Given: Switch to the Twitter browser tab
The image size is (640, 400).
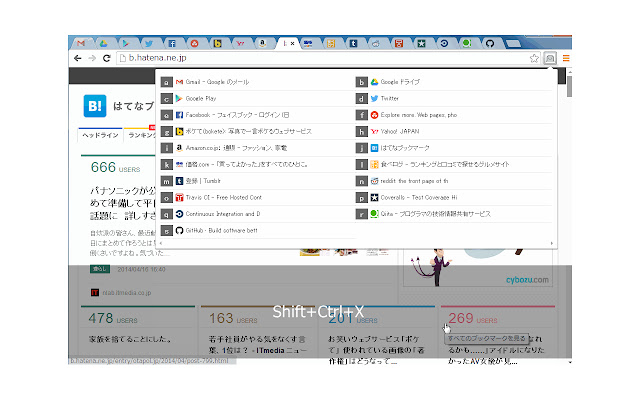Looking at the screenshot, I should click(x=149, y=43).
